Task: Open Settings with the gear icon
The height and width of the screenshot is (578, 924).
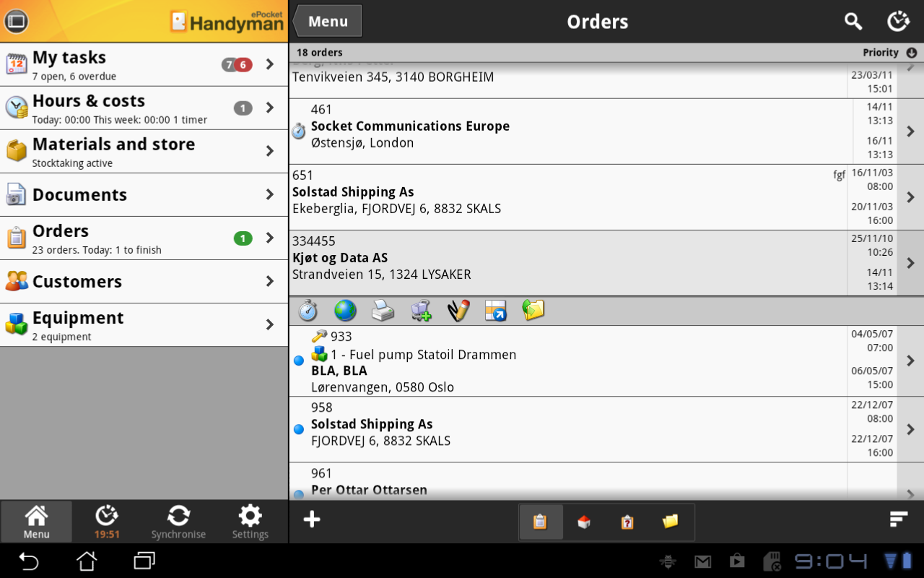Action: click(250, 522)
